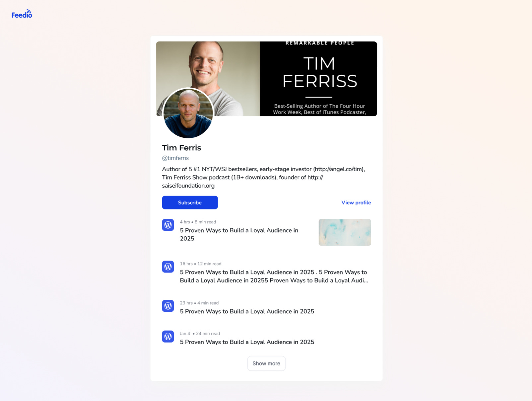
Task: Open the 12 min read truncated article title
Action: 274,276
